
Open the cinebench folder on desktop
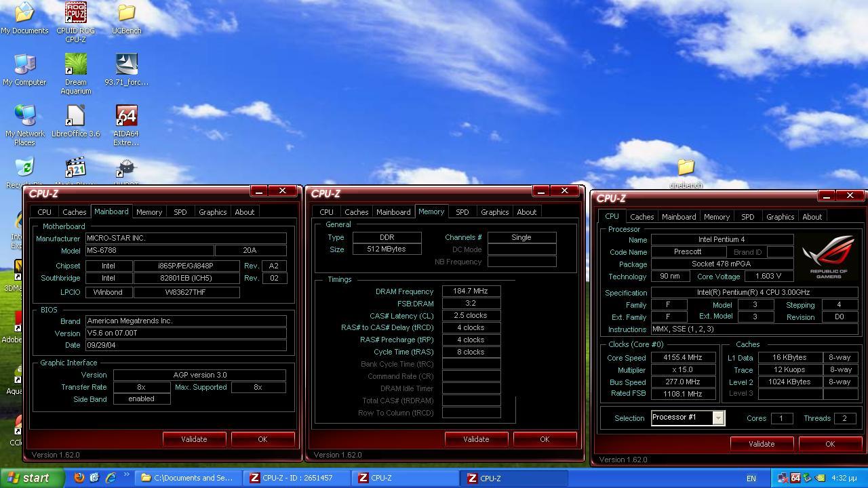pos(686,174)
